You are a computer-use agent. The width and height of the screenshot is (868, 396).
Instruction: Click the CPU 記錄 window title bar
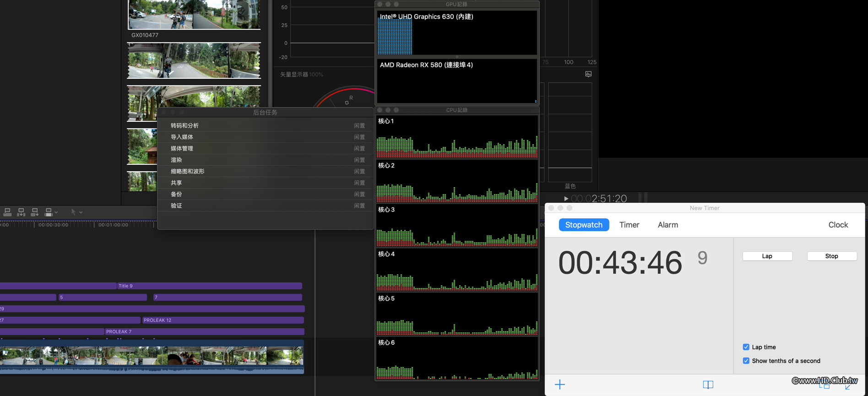click(x=457, y=110)
